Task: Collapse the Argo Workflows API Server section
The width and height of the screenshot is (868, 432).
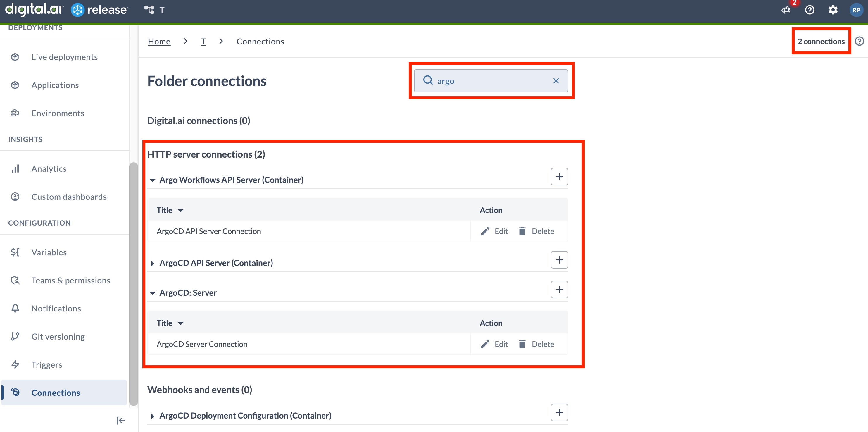Action: pyautogui.click(x=153, y=180)
